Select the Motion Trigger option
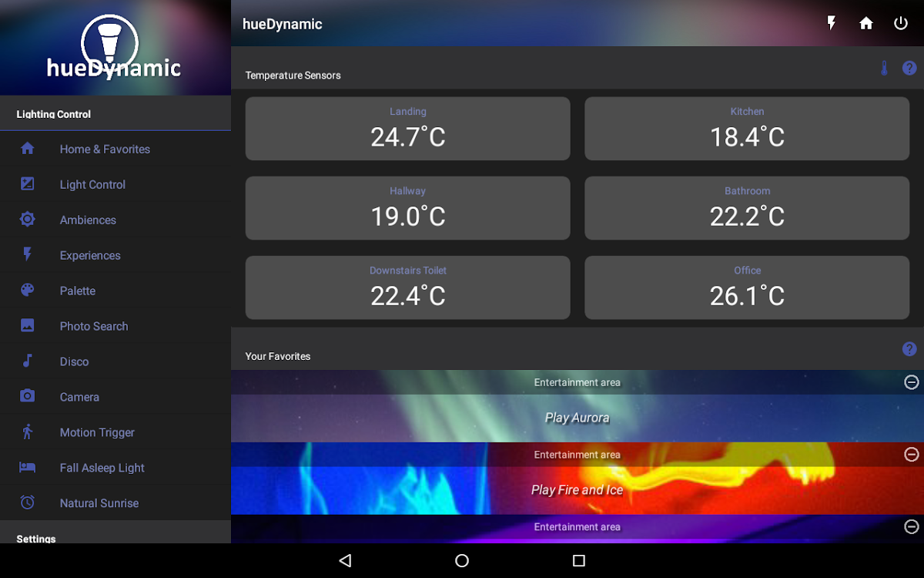The height and width of the screenshot is (578, 924). point(97,432)
